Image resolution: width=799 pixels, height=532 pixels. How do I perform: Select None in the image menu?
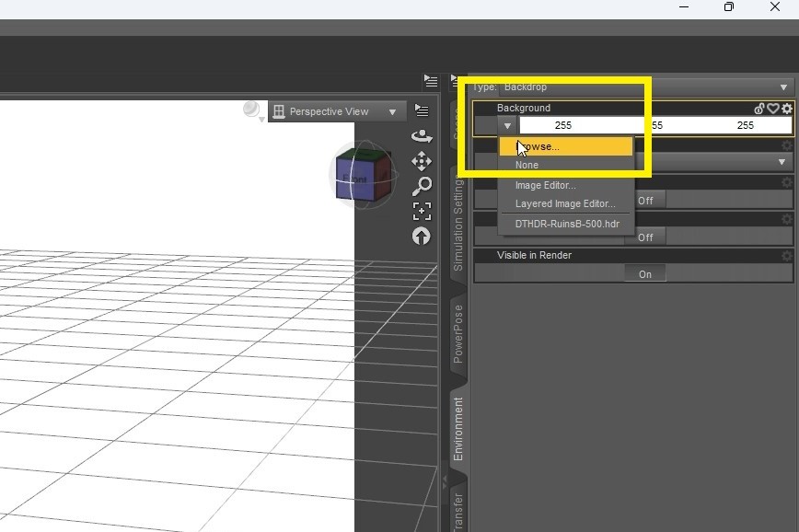(x=565, y=165)
